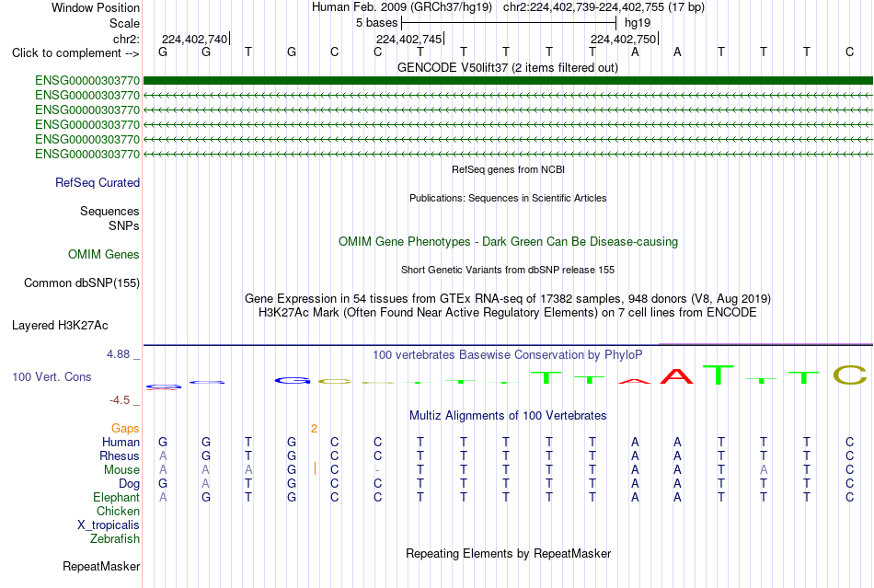Click the hg19 text beside the scale bar
The height and width of the screenshot is (588, 874).
(638, 23)
